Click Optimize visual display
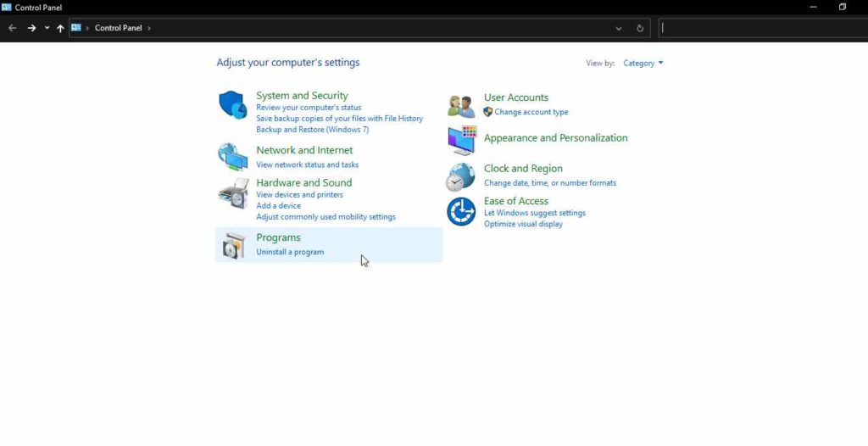 click(x=523, y=224)
